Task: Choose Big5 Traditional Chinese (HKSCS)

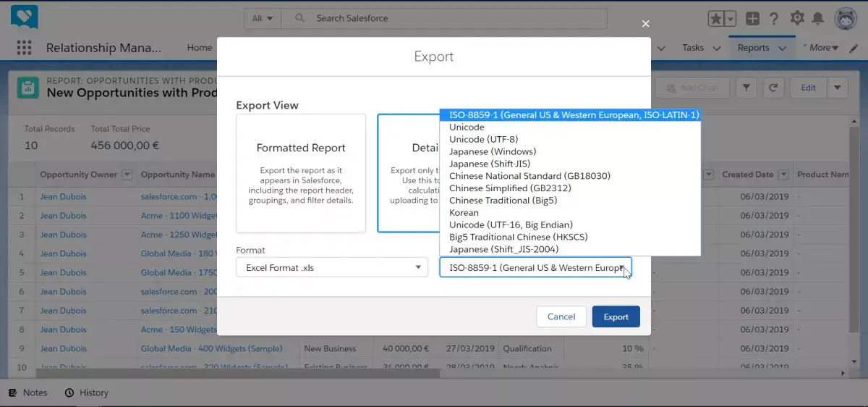Action: pyautogui.click(x=570, y=237)
